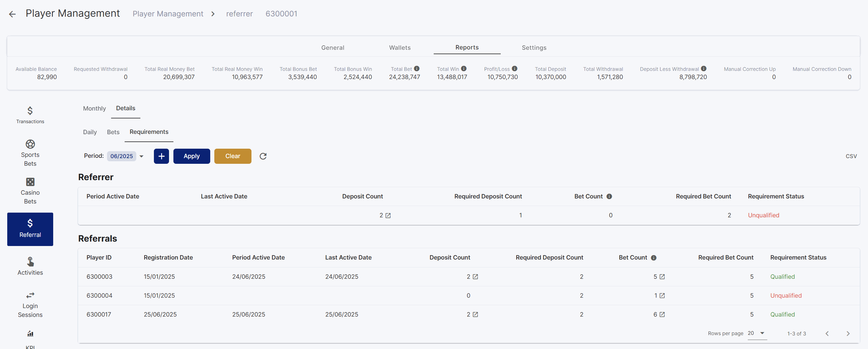868x349 pixels.
Task: Switch to the General tab
Action: coord(333,48)
